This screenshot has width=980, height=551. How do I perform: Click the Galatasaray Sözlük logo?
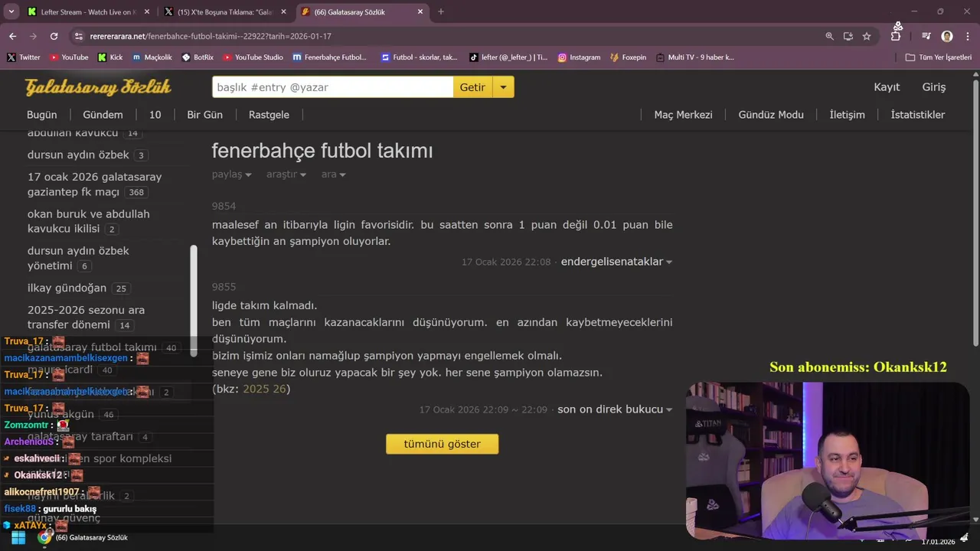[x=98, y=87]
